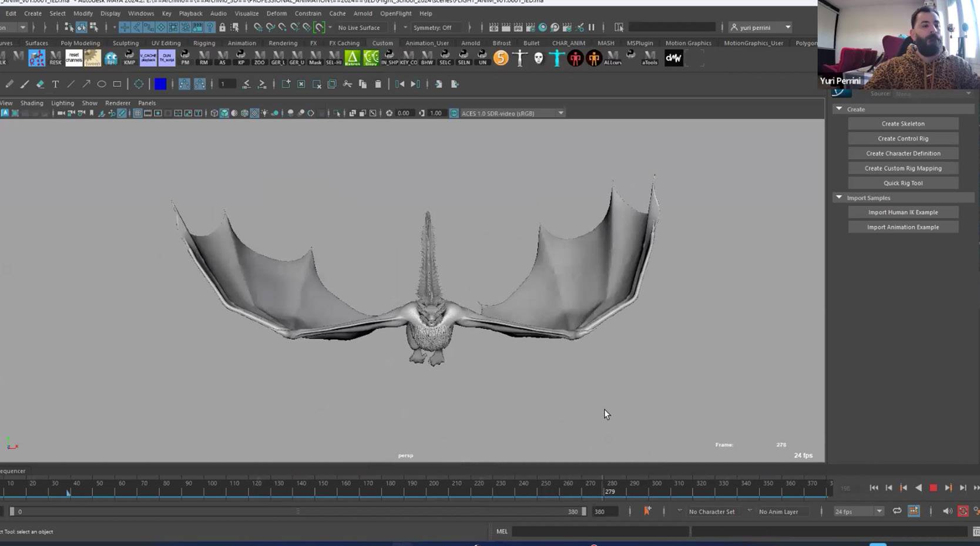Viewport: 980px width, 546px height.
Task: Click the dMW shelf icon
Action: [673, 58]
